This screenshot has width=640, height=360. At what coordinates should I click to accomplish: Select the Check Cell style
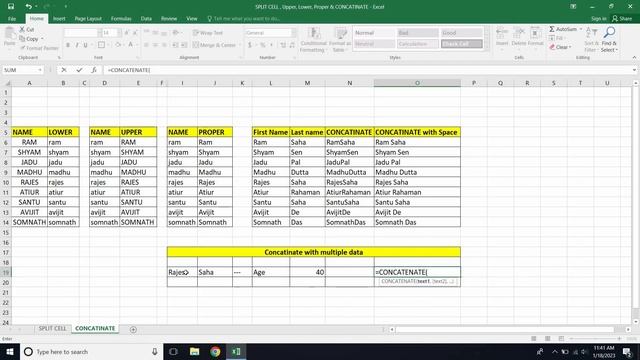tap(462, 44)
